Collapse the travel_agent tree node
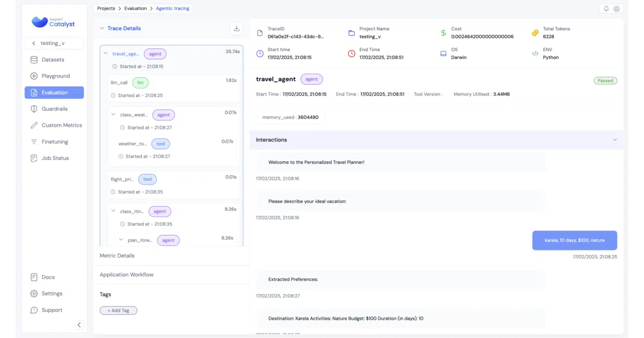Image resolution: width=644 pixels, height=338 pixels. point(106,54)
